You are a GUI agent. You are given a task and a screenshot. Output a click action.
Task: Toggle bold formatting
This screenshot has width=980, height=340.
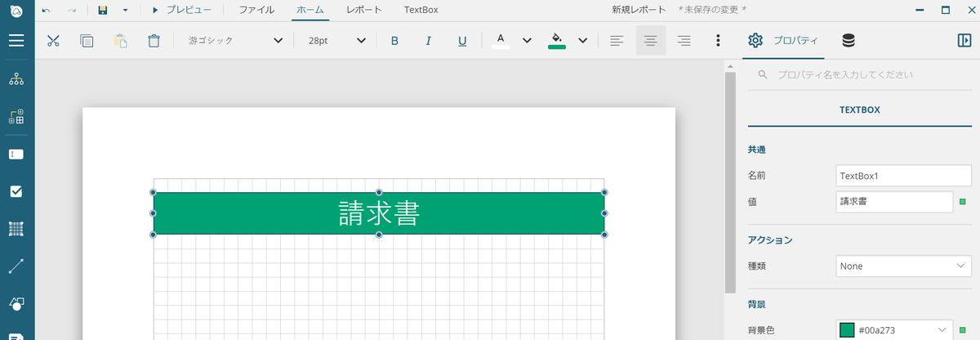394,40
